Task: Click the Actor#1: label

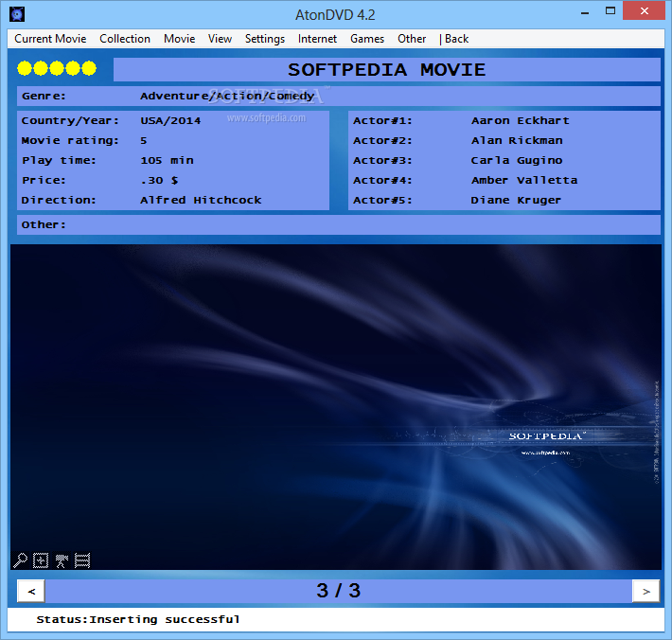Action: point(382,120)
